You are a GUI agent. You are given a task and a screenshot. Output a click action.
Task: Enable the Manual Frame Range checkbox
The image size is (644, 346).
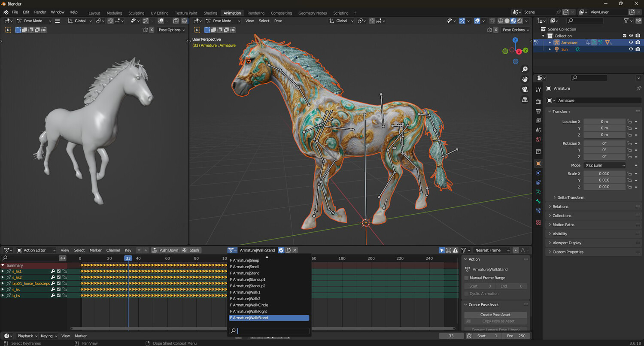pyautogui.click(x=467, y=278)
